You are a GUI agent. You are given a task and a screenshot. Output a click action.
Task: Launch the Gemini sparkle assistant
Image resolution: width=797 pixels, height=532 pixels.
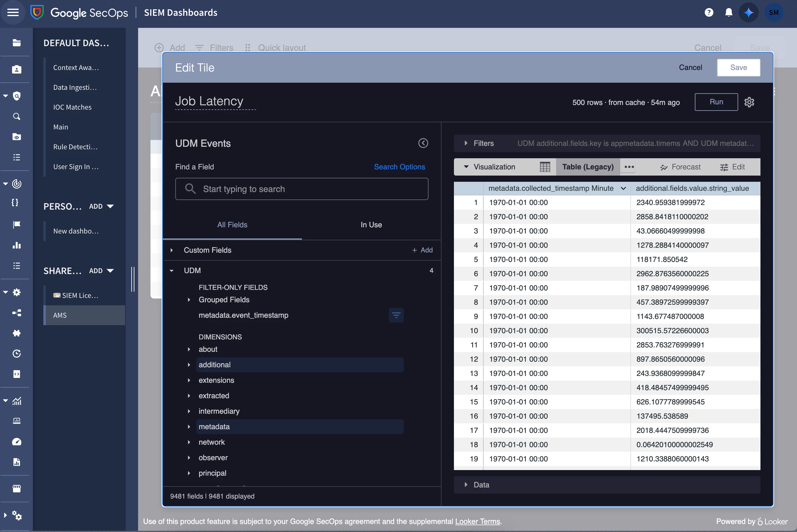pos(748,13)
